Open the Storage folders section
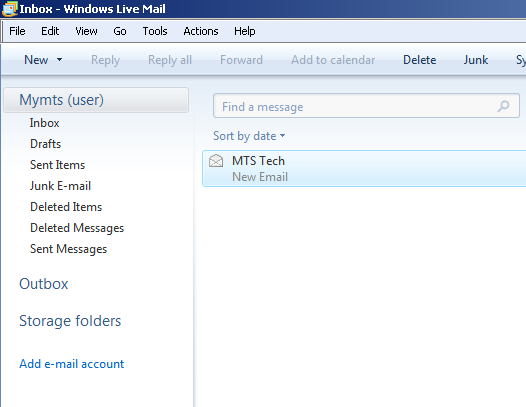526x407 pixels. [x=70, y=321]
